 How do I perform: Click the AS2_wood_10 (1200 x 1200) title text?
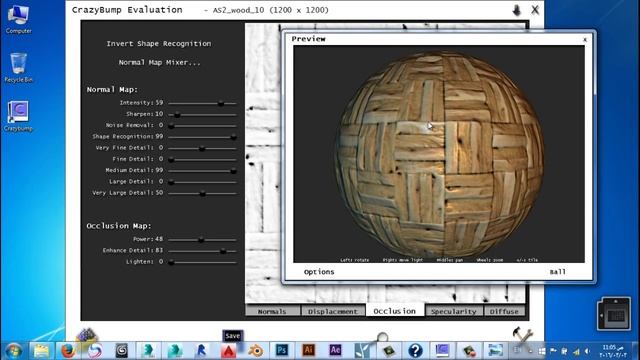[x=271, y=10]
